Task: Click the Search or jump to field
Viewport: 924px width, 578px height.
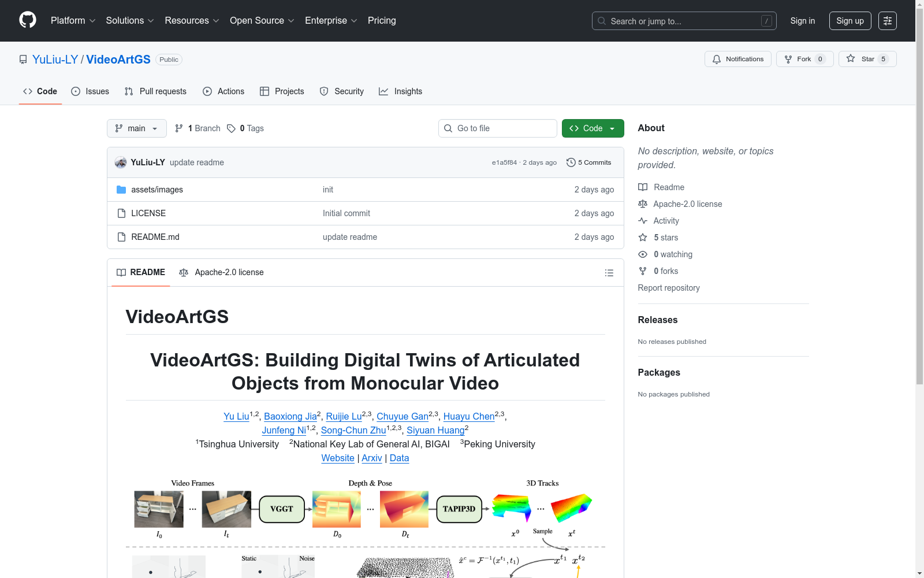Action: [x=684, y=21]
